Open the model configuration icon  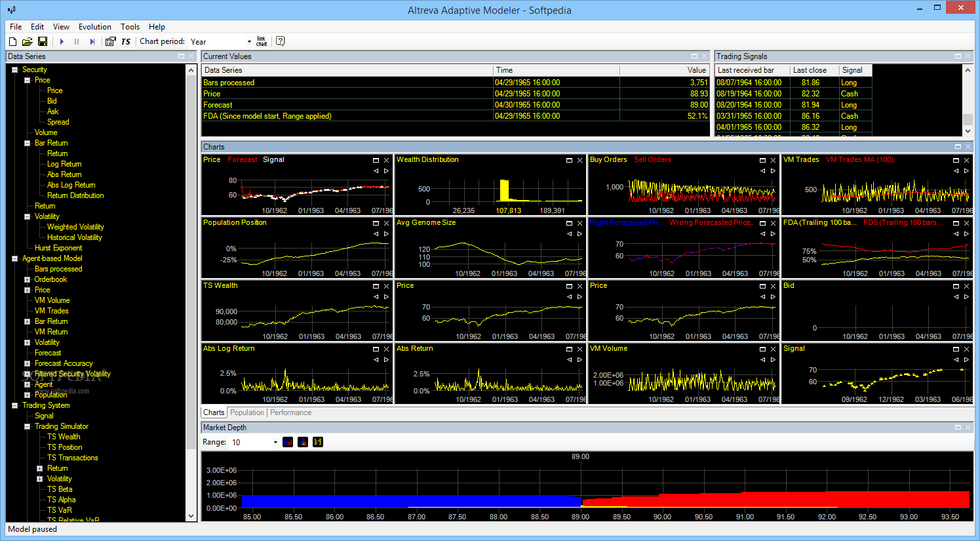click(x=110, y=41)
